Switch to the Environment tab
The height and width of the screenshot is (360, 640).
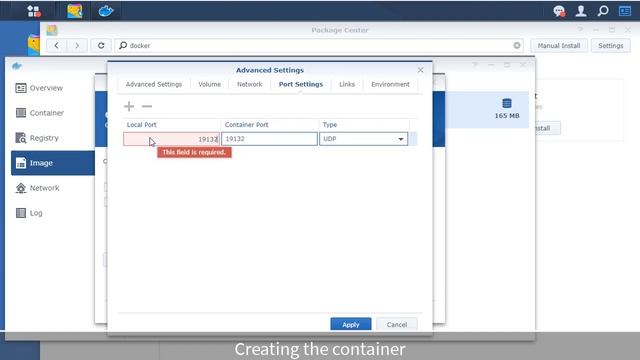390,84
